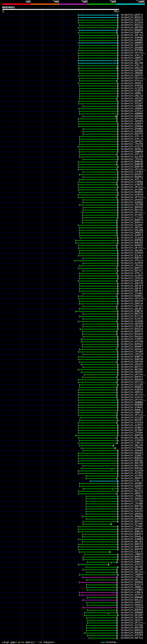This screenshot has height=644, width=147.
Task: Click hit label UniRef100_C0KHM1
Action: (132, 294)
